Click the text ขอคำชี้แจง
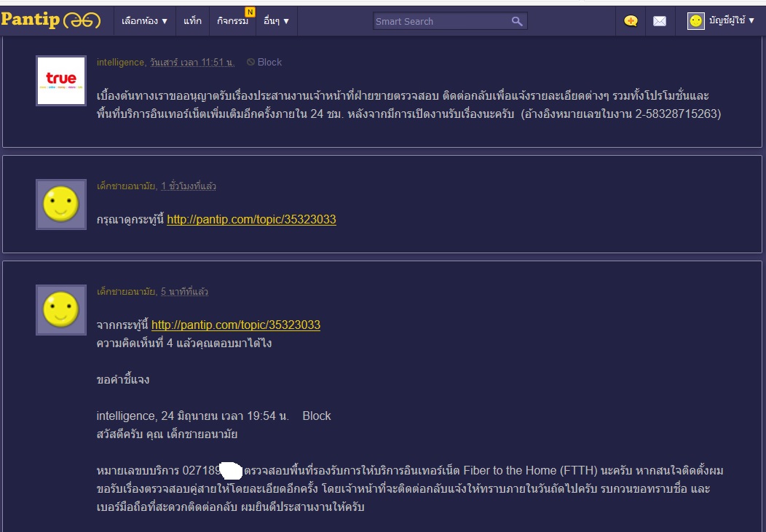 click(123, 379)
